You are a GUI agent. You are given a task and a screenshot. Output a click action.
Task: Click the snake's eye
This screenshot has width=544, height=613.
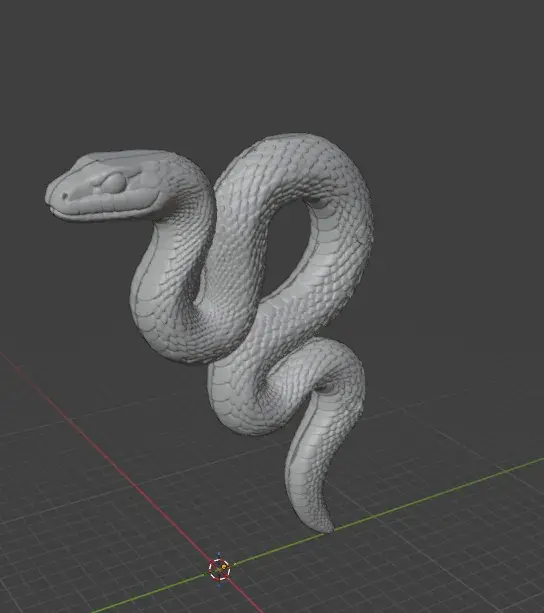[114, 183]
